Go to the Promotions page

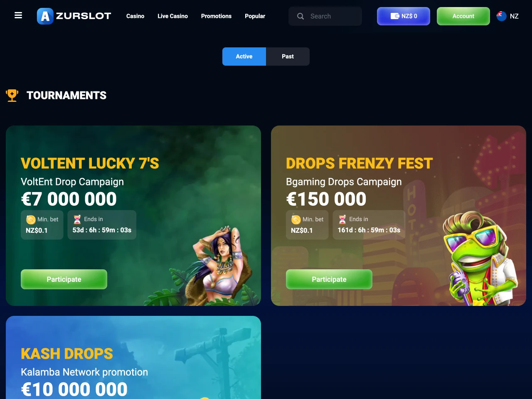(x=216, y=16)
